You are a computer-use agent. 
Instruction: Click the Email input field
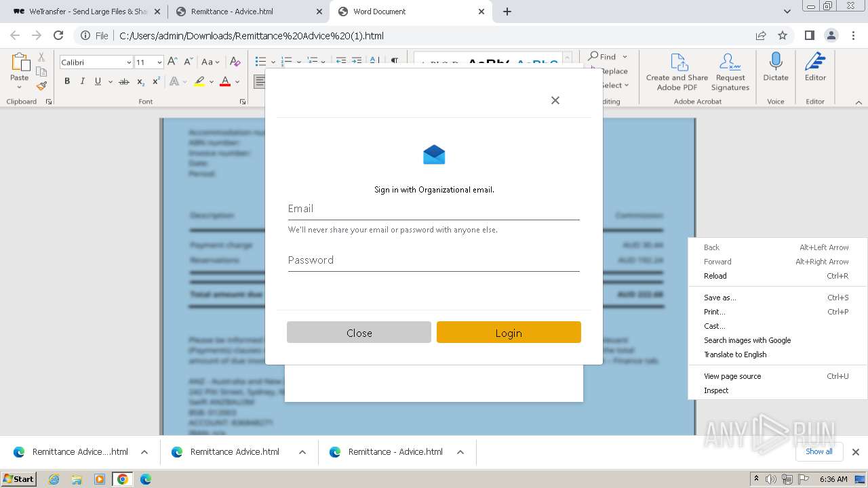434,209
